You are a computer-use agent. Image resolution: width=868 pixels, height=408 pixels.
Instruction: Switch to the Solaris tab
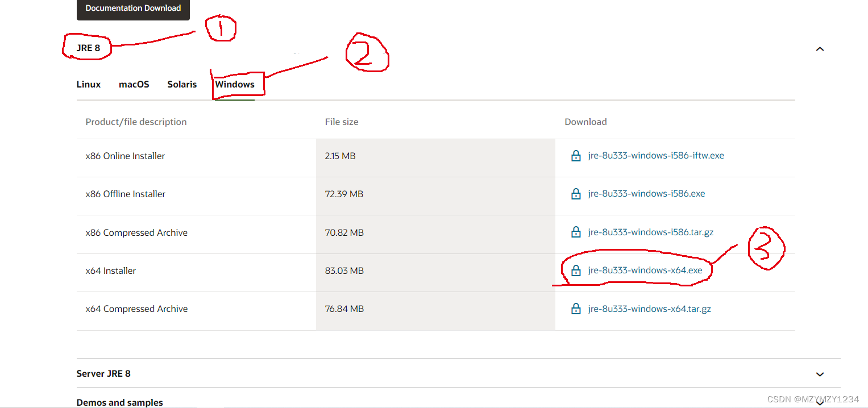click(x=182, y=84)
